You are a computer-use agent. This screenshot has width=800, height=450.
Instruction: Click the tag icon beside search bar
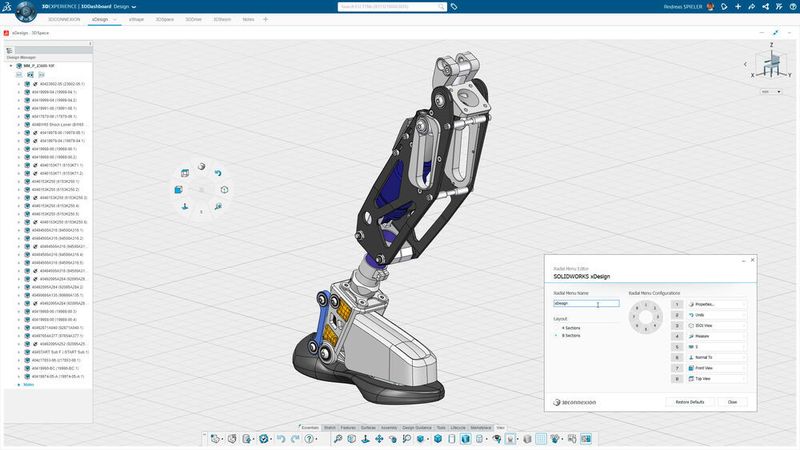pyautogui.click(x=454, y=7)
